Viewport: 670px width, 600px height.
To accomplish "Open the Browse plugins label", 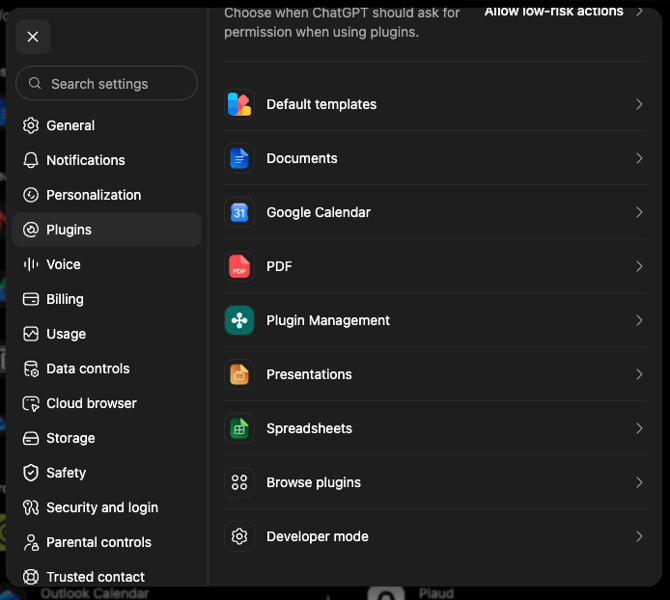I will pyautogui.click(x=313, y=482).
